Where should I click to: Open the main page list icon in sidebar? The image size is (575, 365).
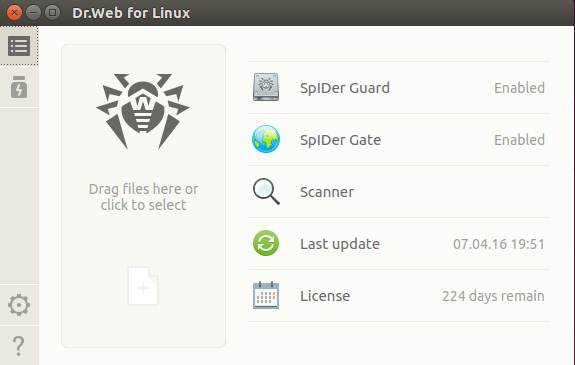pos(19,46)
